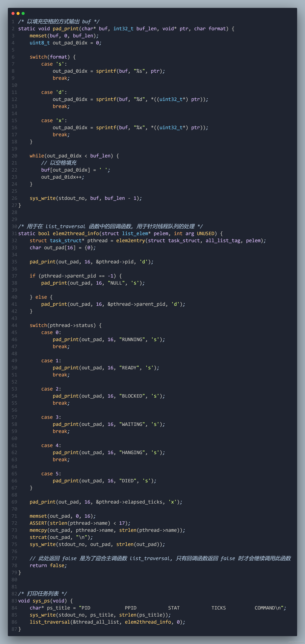Image resolution: width=305 pixels, height=644 pixels.
Task: Click "list_traversal" call on line 86
Action: pyautogui.click(x=50, y=622)
